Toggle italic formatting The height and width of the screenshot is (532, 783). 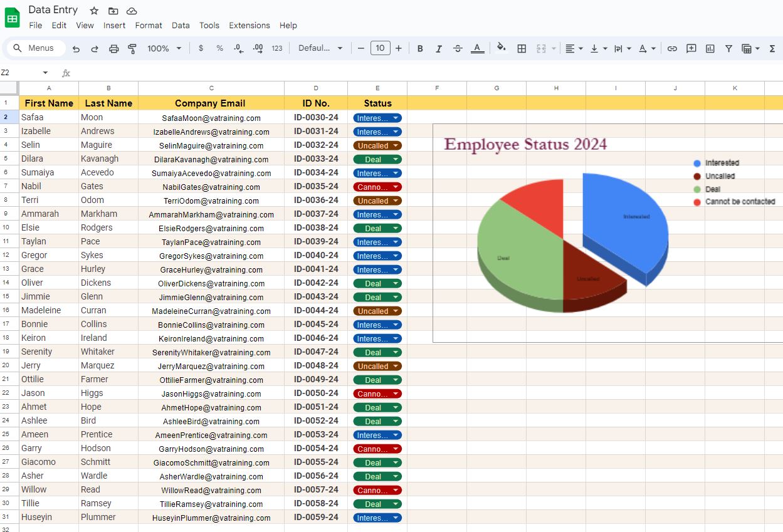(439, 48)
